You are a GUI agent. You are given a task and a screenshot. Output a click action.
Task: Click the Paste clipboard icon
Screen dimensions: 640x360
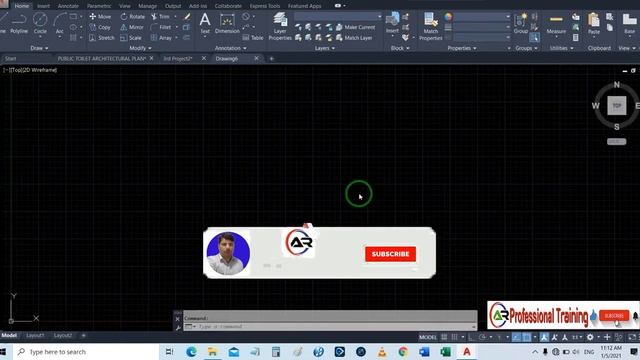[x=594, y=23]
